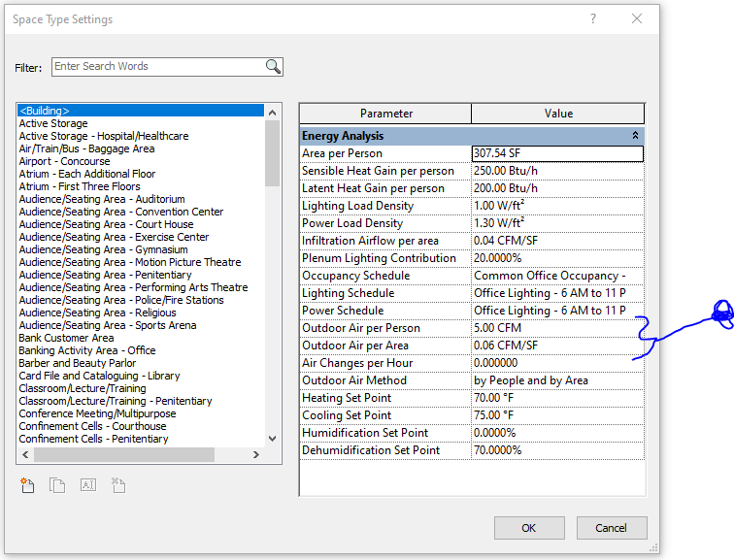Open the Lighting Schedule value cell
This screenshot has width=734, height=560.
click(x=557, y=293)
